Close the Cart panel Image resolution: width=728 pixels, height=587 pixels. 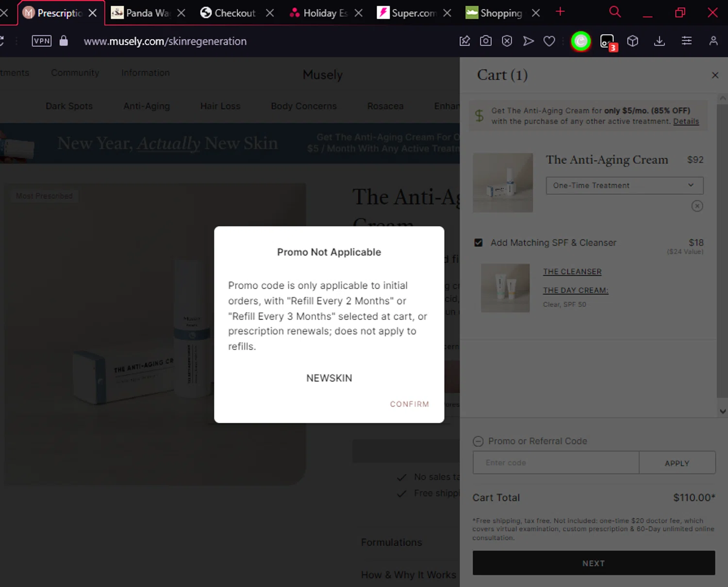(x=715, y=75)
